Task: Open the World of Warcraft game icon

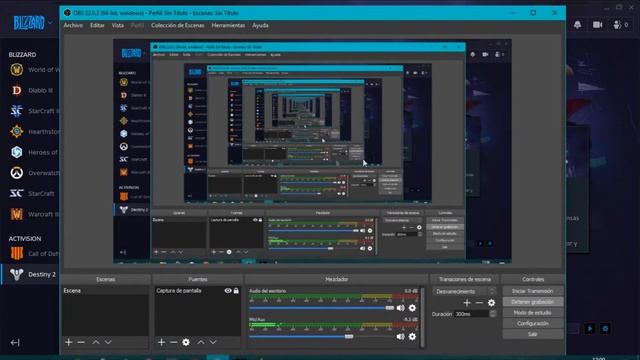Action: pyautogui.click(x=16, y=70)
